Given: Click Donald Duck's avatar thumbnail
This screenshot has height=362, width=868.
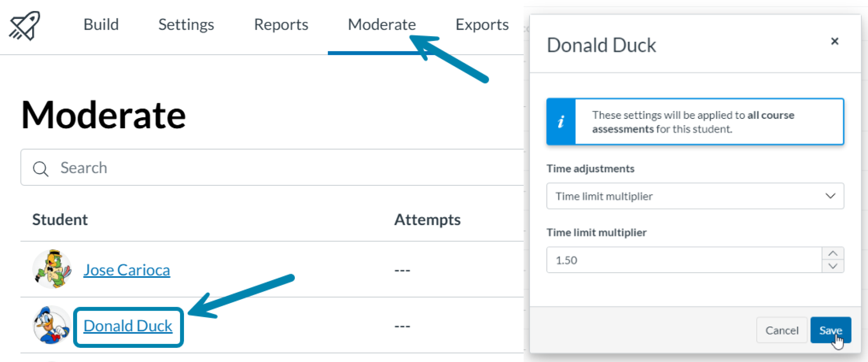Looking at the screenshot, I should point(51,325).
